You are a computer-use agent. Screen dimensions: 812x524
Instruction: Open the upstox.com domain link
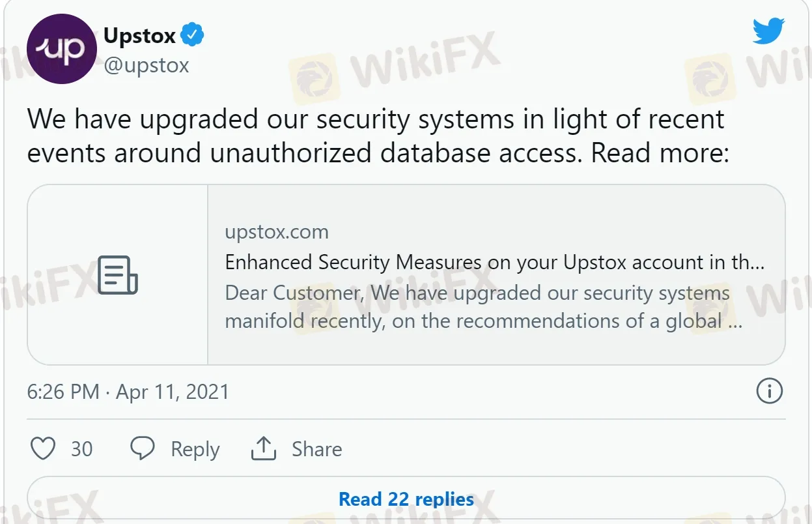pos(277,232)
